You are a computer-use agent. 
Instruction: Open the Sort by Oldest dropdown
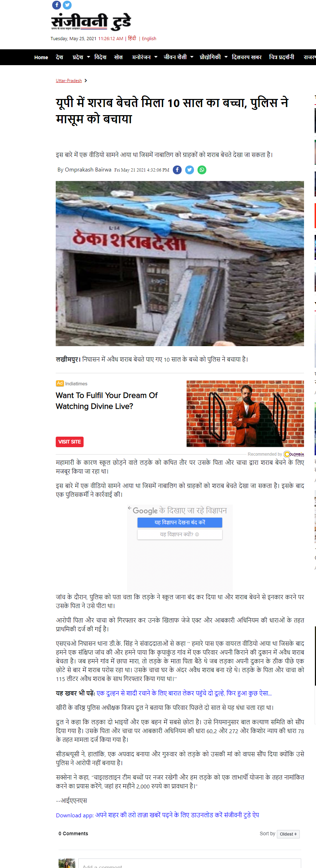tap(288, 834)
